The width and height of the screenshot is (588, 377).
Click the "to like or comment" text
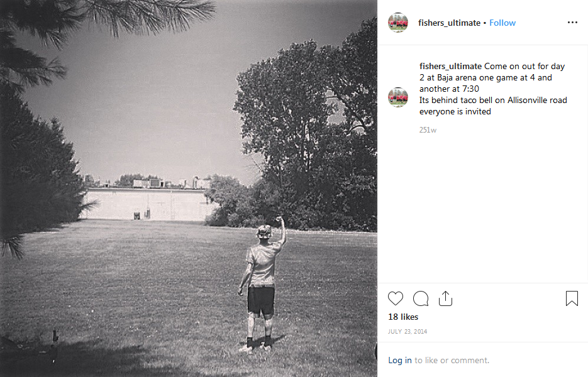coord(452,360)
